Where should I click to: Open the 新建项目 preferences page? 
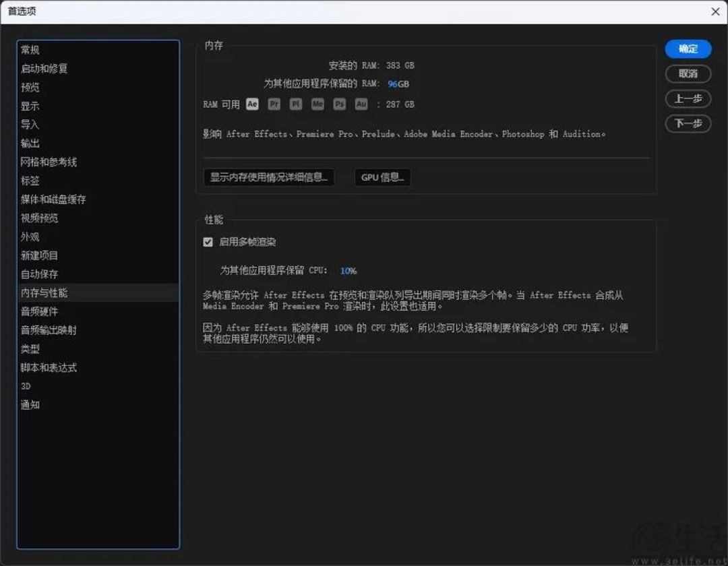click(x=98, y=255)
